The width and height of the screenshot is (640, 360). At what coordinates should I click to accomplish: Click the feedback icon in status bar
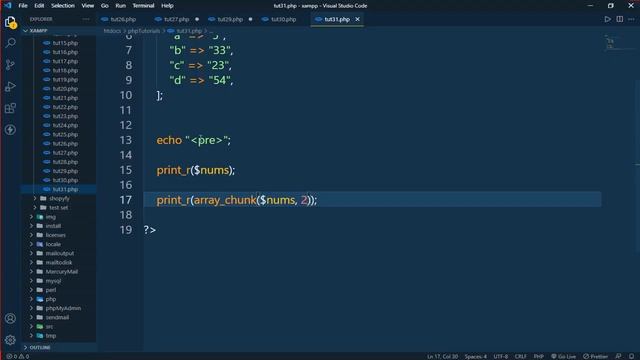point(618,356)
